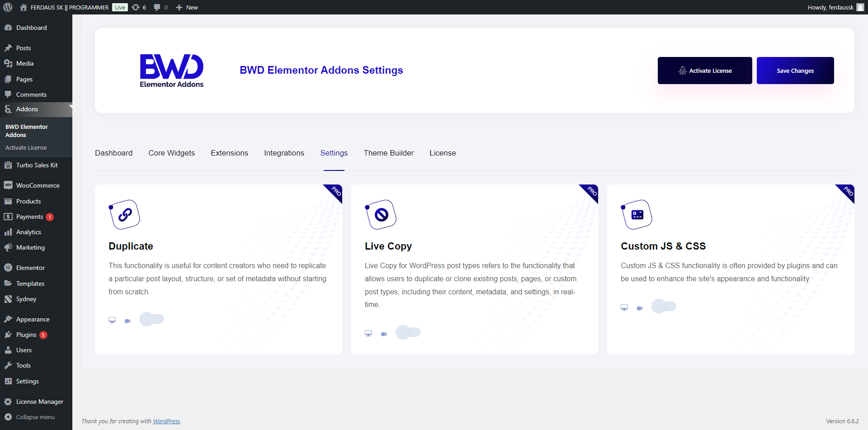Image resolution: width=868 pixels, height=430 pixels.
Task: Click the Marketing megaphone icon
Action: coord(8,247)
